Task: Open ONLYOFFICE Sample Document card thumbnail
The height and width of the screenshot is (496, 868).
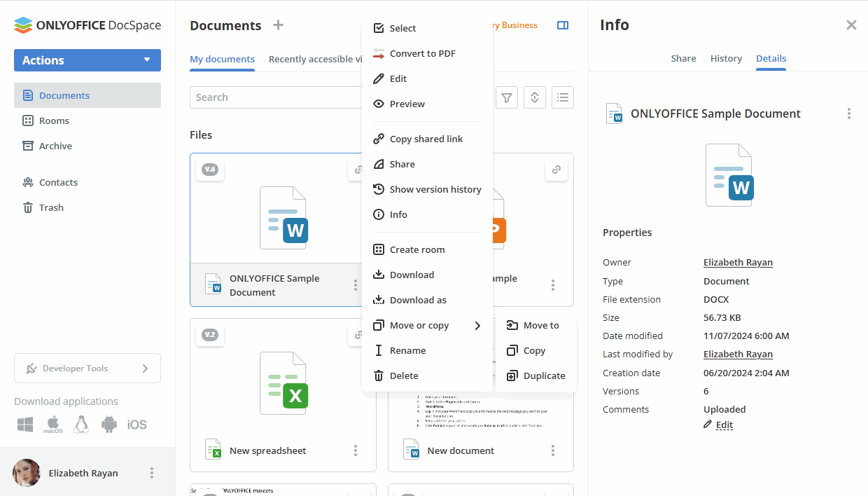Action: (x=283, y=218)
